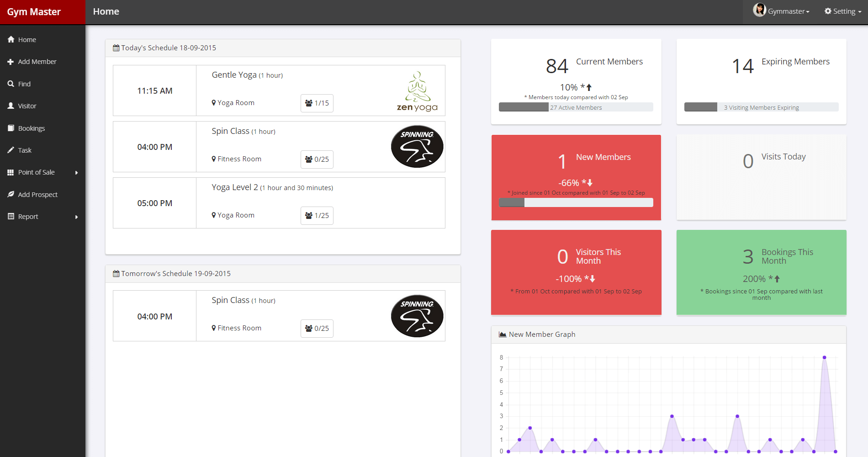Open the Bookings This Month green card
868x457 pixels.
(x=761, y=272)
